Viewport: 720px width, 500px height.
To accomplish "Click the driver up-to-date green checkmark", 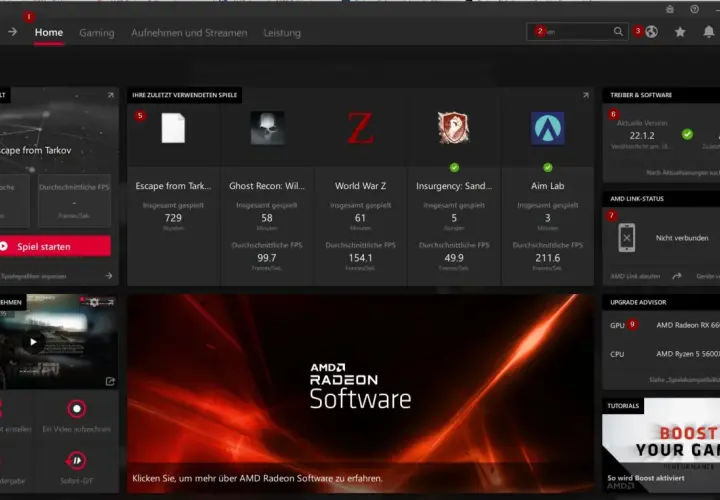I will tap(687, 134).
